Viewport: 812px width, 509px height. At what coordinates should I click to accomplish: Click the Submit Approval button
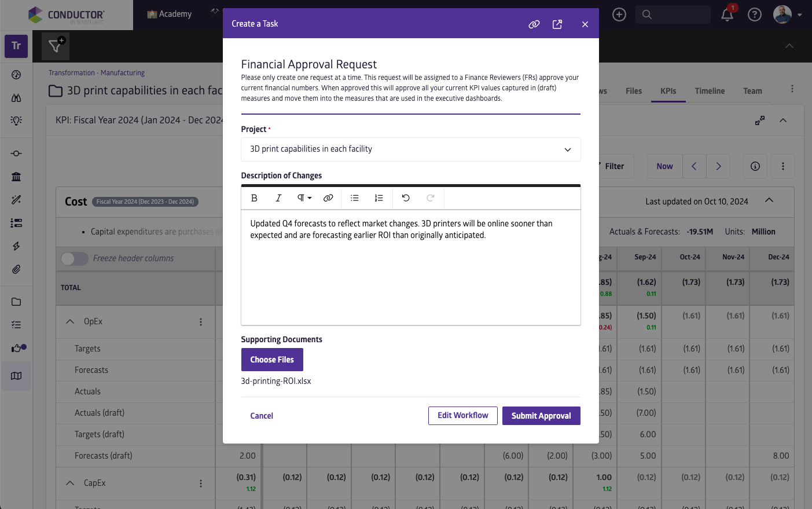click(x=541, y=416)
